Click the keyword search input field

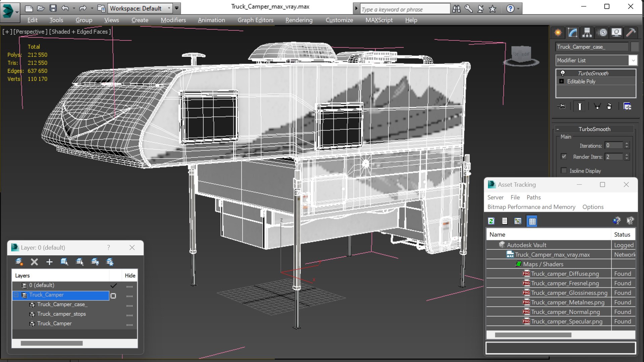pyautogui.click(x=405, y=9)
